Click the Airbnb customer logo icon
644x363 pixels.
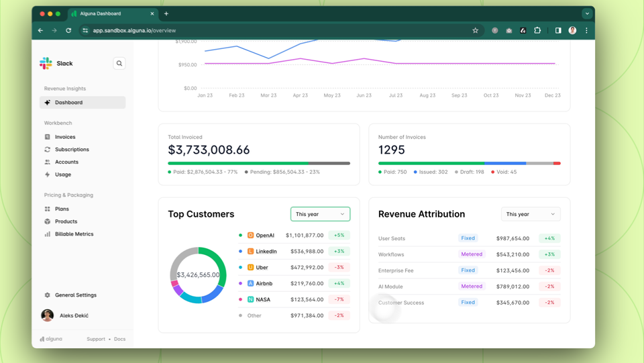coord(250,283)
